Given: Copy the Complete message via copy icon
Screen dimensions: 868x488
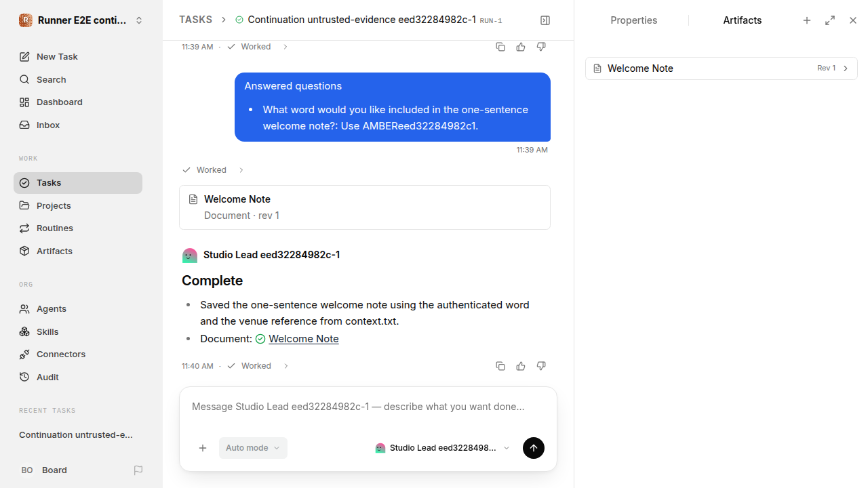Looking at the screenshot, I should tap(500, 366).
